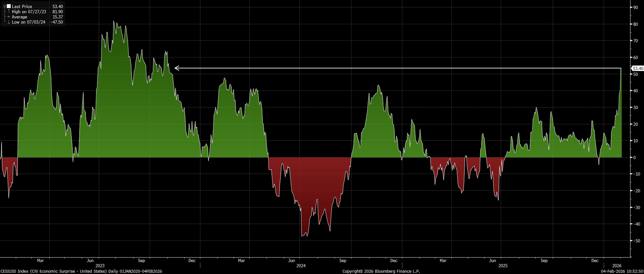The width and height of the screenshot is (644, 274).
Task: Collapse the Last Price legend tree
Action: (x=5, y=6)
